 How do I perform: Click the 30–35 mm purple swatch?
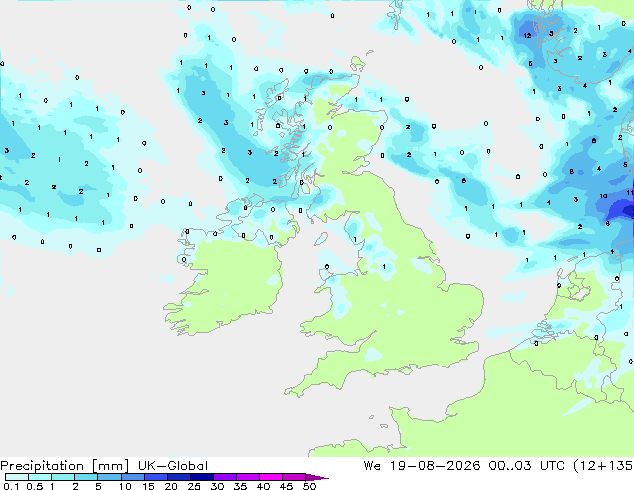tap(224, 477)
